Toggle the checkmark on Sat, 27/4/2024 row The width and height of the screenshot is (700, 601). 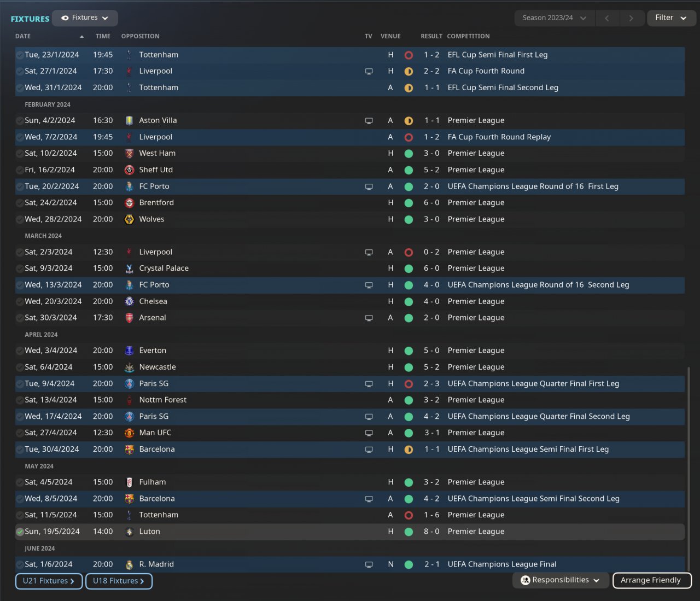point(20,433)
